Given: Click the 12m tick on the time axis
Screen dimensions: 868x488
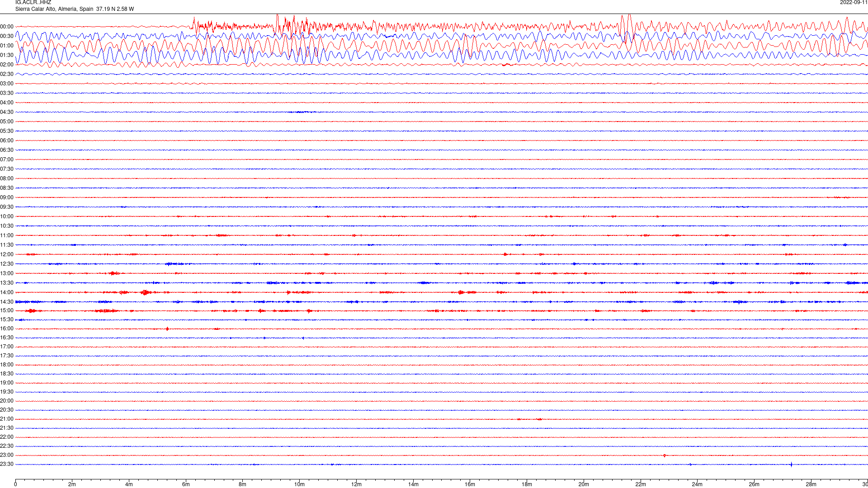Looking at the screenshot, I should [x=356, y=484].
